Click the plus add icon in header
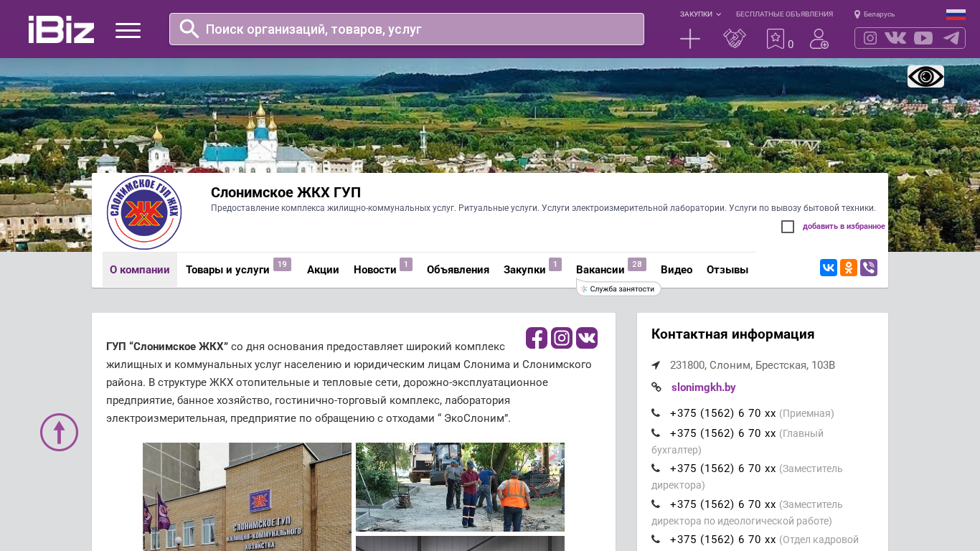Screen dimensions: 980x551 [690, 39]
